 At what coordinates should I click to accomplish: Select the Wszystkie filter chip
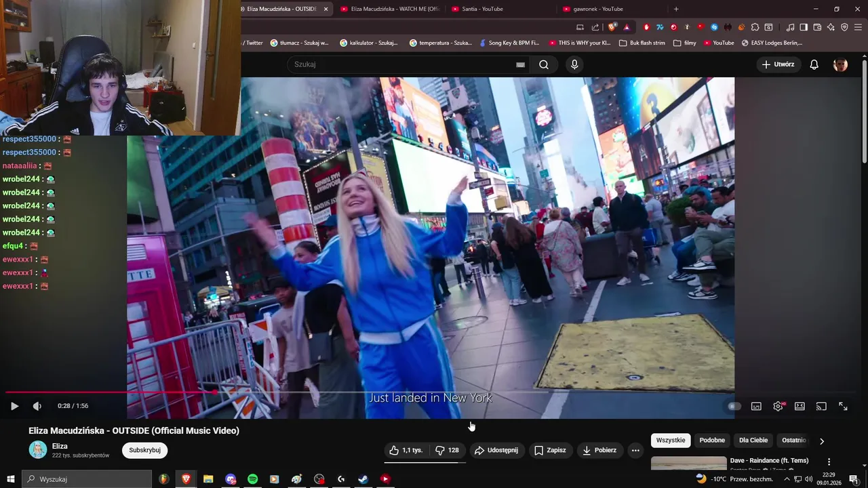coord(671,440)
